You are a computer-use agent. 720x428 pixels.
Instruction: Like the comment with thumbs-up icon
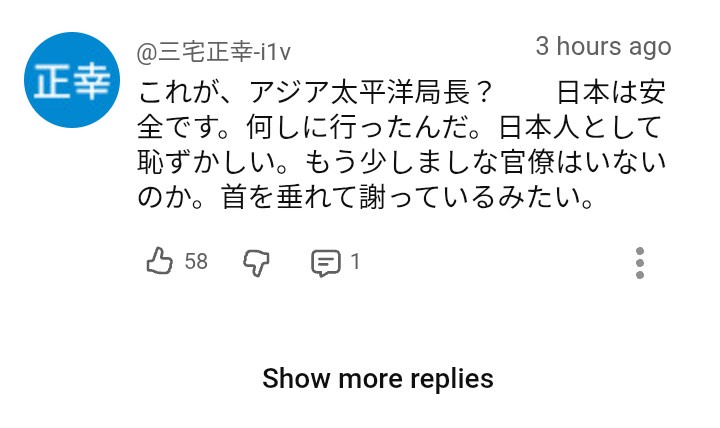[159, 261]
